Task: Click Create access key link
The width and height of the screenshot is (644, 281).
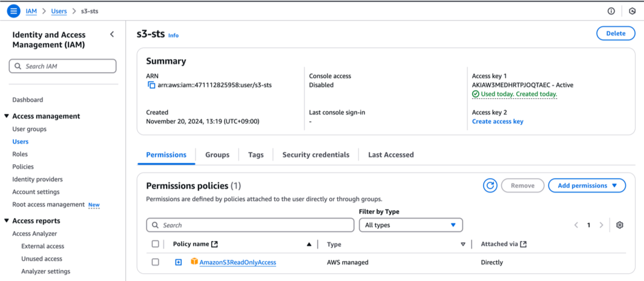Action: click(498, 121)
